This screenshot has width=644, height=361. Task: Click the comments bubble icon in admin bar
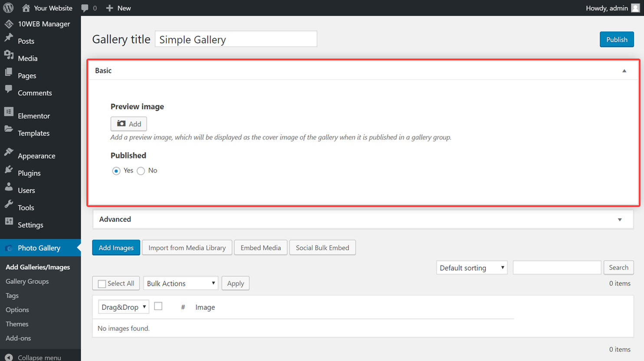[85, 8]
